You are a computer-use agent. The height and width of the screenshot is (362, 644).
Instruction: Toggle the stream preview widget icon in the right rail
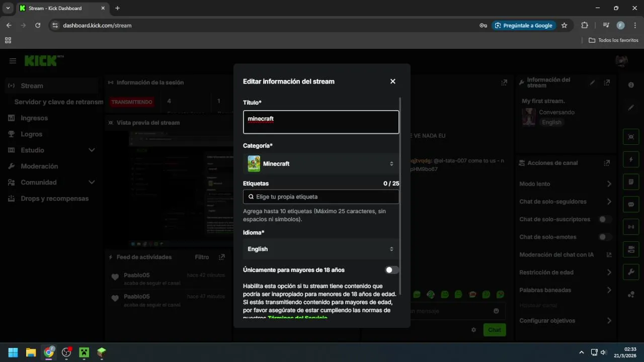coord(631,137)
